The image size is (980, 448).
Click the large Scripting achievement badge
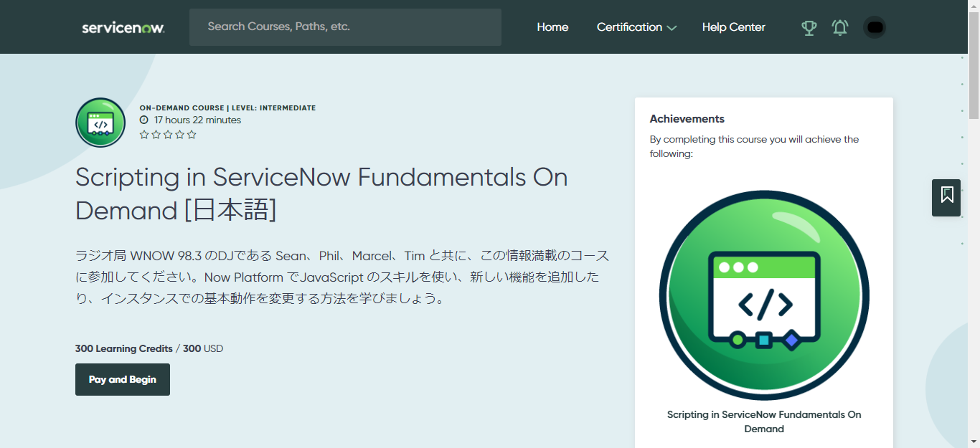pos(763,294)
